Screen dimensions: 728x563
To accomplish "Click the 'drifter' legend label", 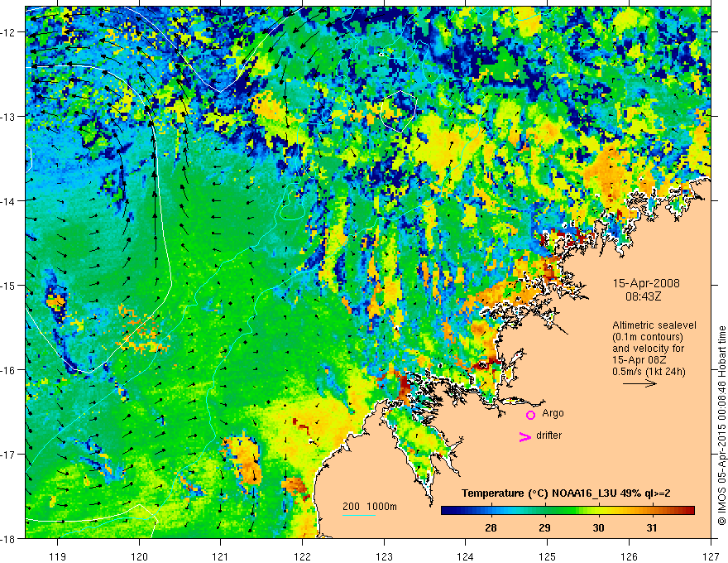I will point(548,435).
